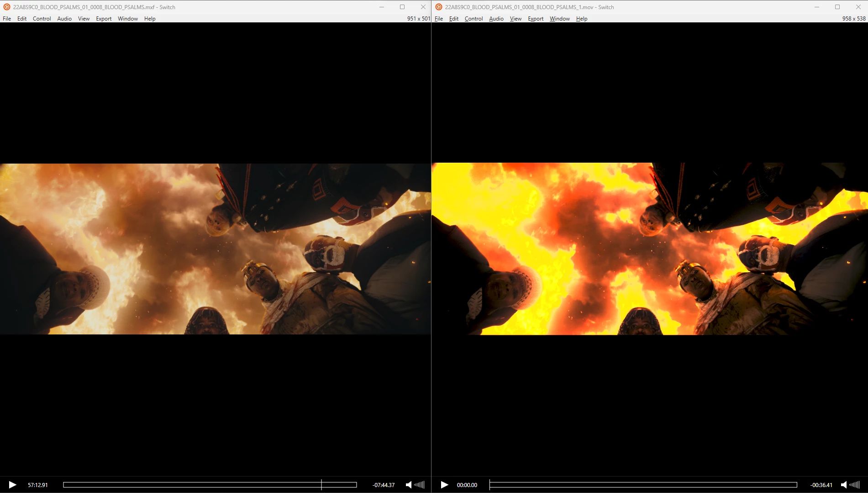This screenshot has width=868, height=493.
Task: Click the 958 x 538 size readout
Action: point(854,19)
